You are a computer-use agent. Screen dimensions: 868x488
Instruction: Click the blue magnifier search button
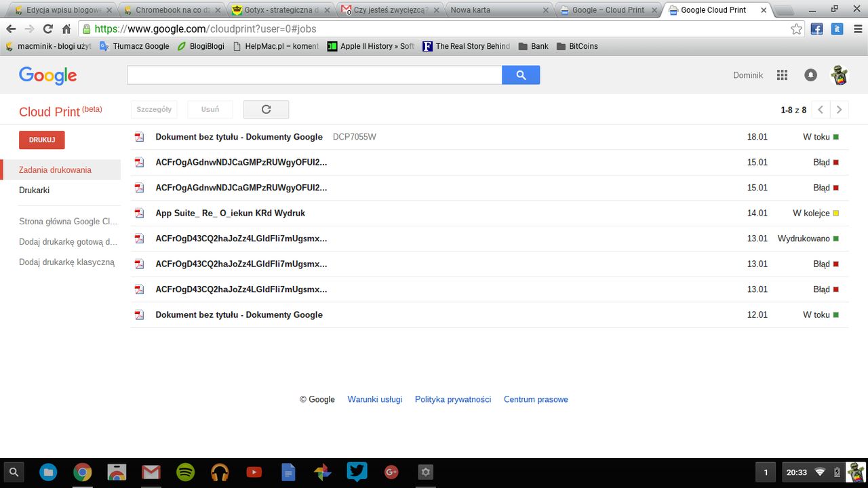click(x=521, y=75)
